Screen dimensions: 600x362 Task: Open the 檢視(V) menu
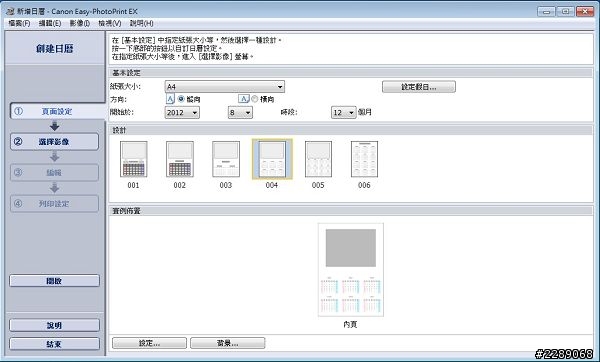tap(110, 23)
